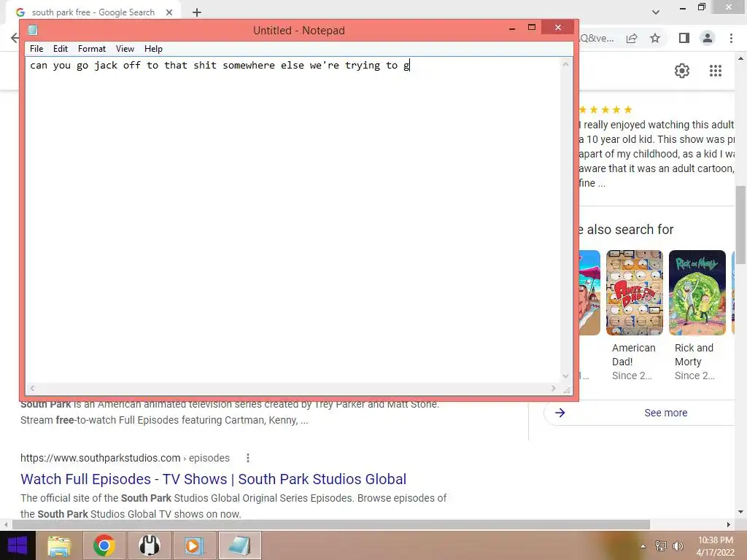
Task: Open Google search settings gear
Action: tap(682, 71)
